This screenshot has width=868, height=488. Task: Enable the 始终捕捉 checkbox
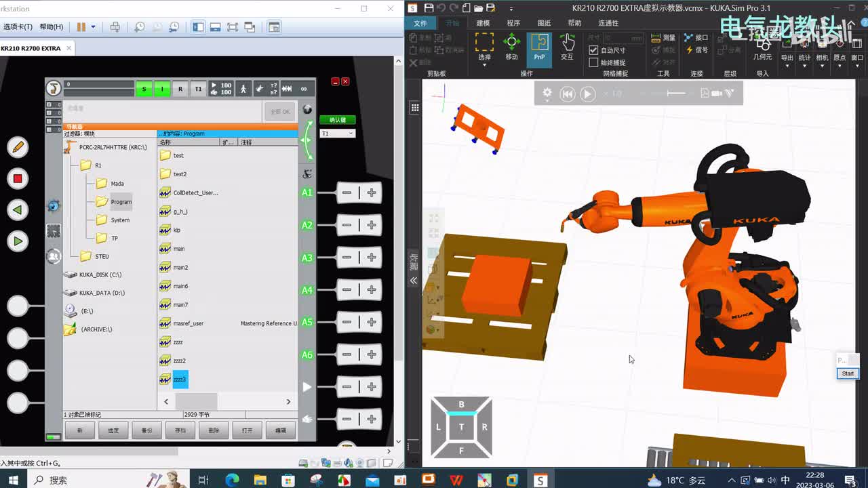click(593, 62)
